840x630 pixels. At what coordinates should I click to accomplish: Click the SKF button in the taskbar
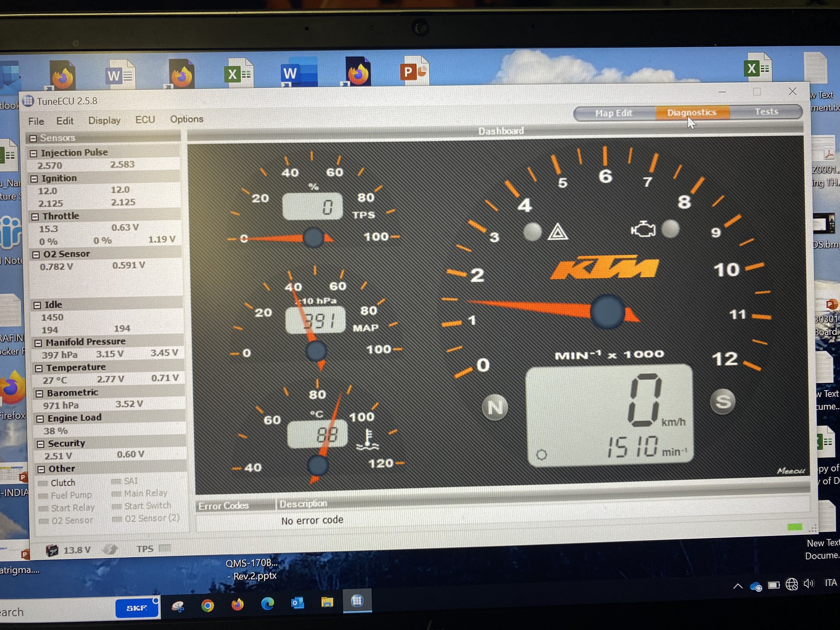137,608
